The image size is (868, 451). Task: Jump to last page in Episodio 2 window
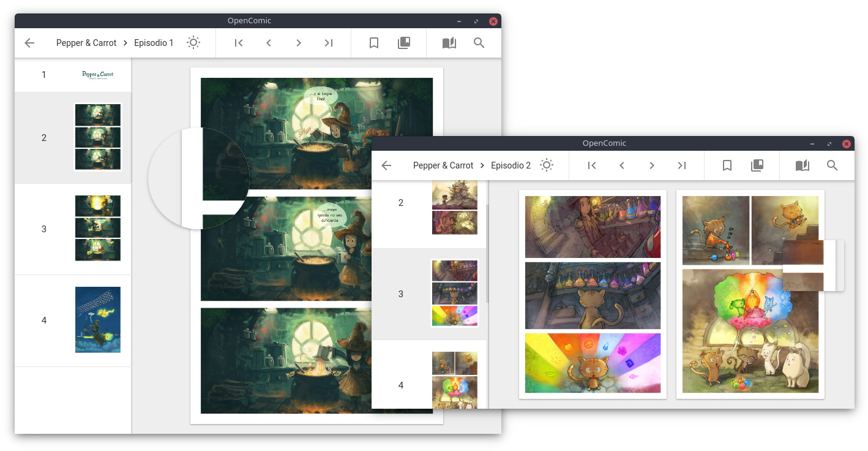click(x=682, y=165)
